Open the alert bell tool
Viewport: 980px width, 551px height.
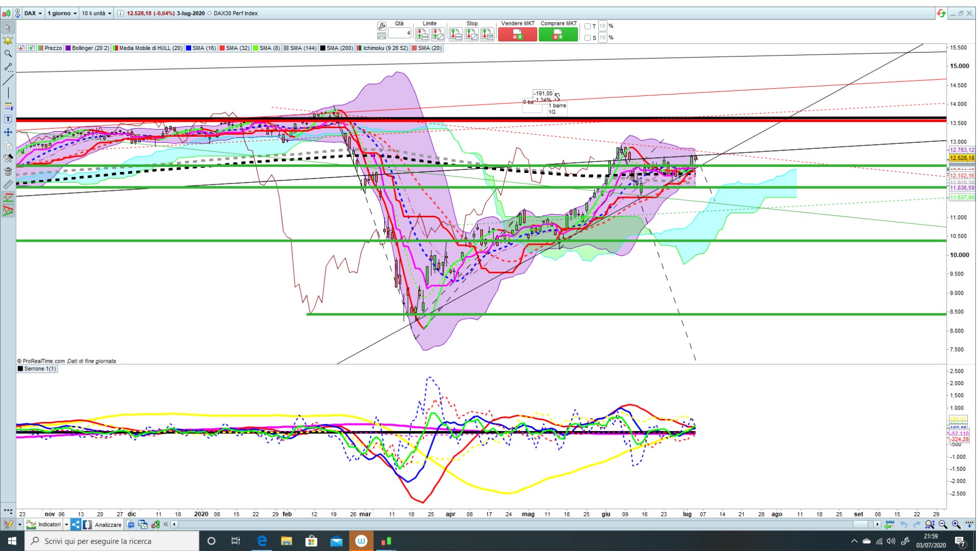tap(8, 41)
